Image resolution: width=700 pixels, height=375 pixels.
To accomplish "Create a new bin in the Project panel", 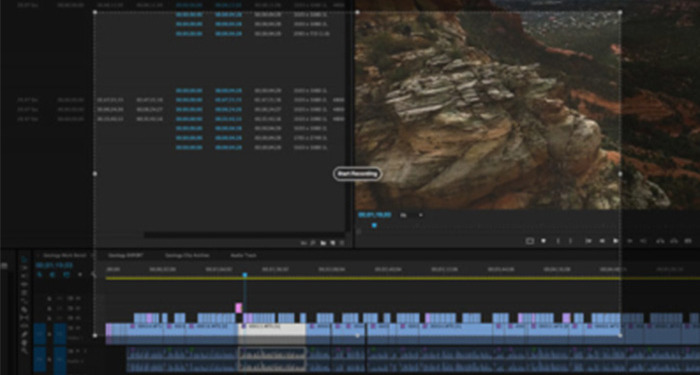I will click(x=323, y=243).
